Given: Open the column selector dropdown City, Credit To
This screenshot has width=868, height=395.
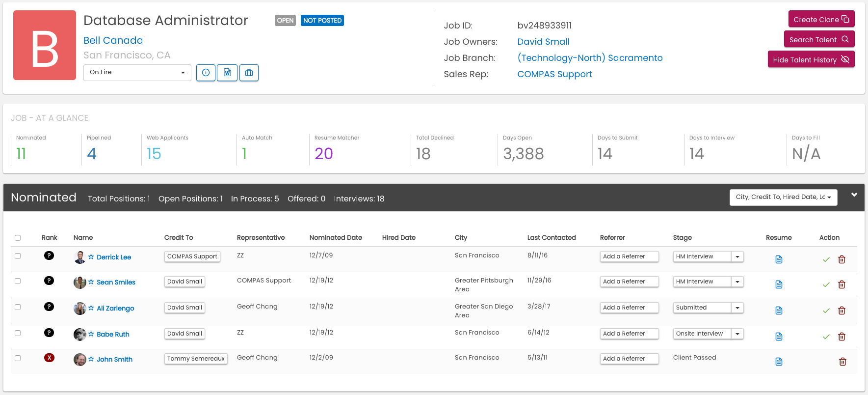Looking at the screenshot, I should (x=783, y=197).
